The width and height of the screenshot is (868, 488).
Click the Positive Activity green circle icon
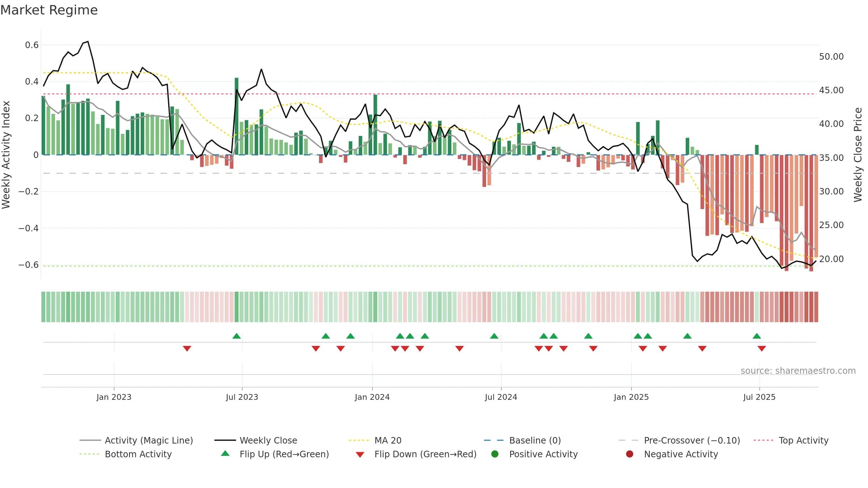tap(495, 454)
